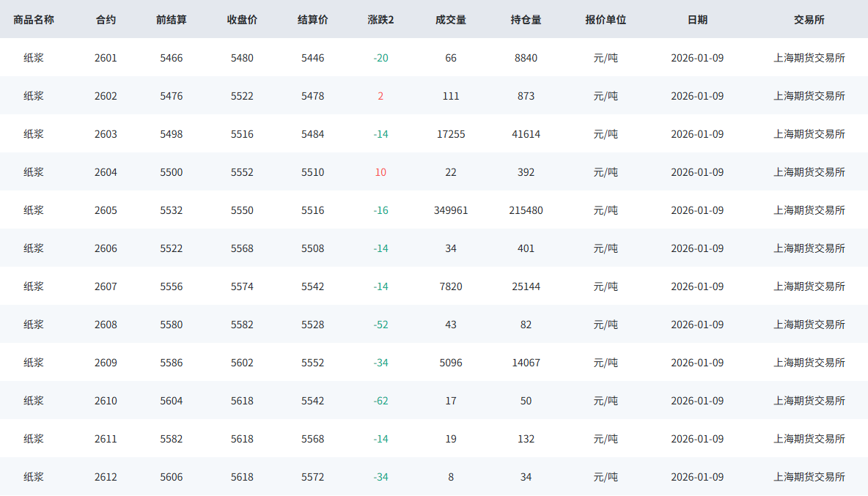Click the red 10 change value
The width and height of the screenshot is (868, 496).
click(380, 172)
